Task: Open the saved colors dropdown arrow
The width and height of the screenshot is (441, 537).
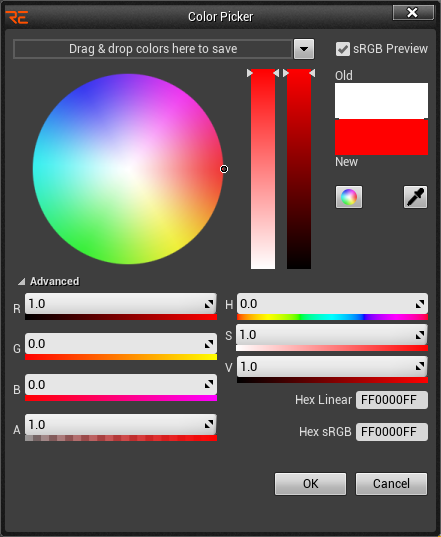Action: click(x=304, y=49)
